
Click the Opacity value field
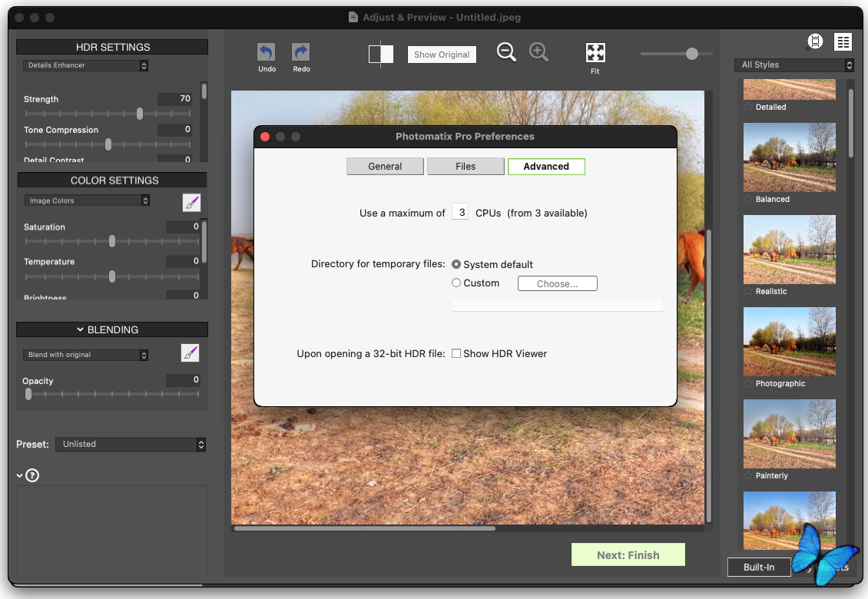pyautogui.click(x=184, y=380)
